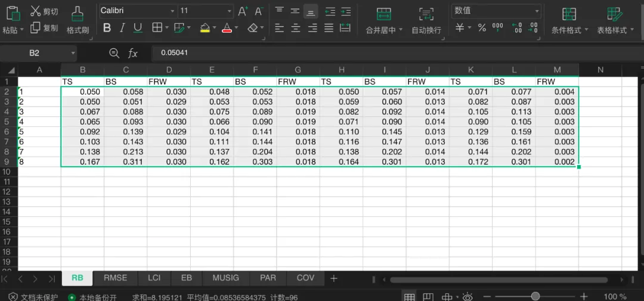Image resolution: width=644 pixels, height=301 pixels.
Task: Align cell content to top
Action: [x=280, y=11]
